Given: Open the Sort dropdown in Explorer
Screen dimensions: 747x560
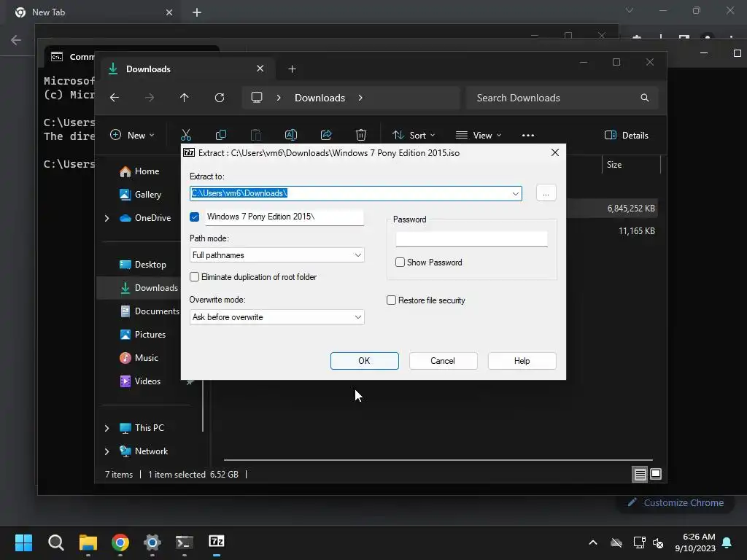Looking at the screenshot, I should tap(414, 135).
